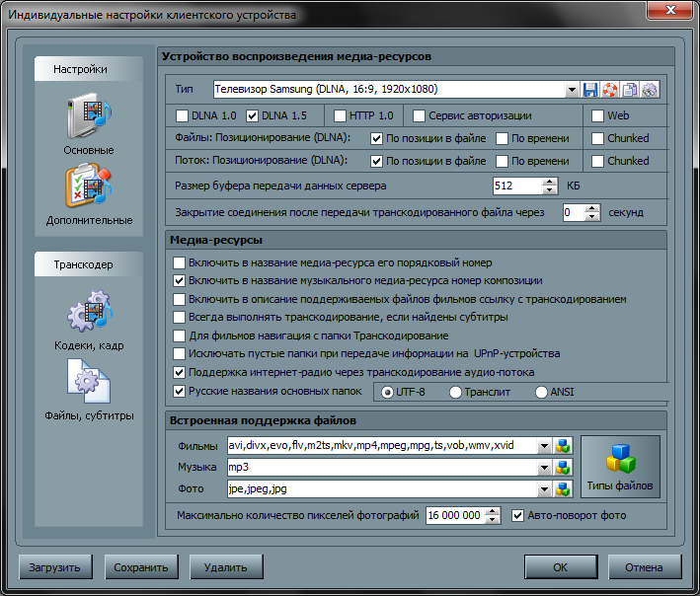Click the buffer size field showing 512
Screen dimensions: 700x596
516,186
